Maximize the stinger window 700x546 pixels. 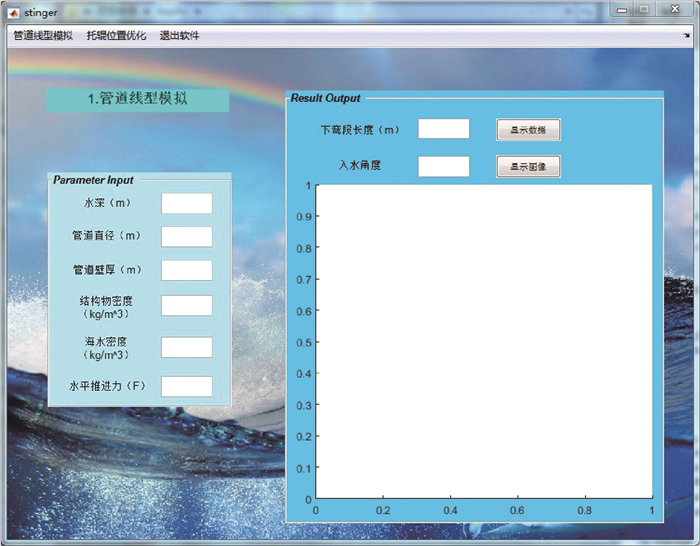644,10
